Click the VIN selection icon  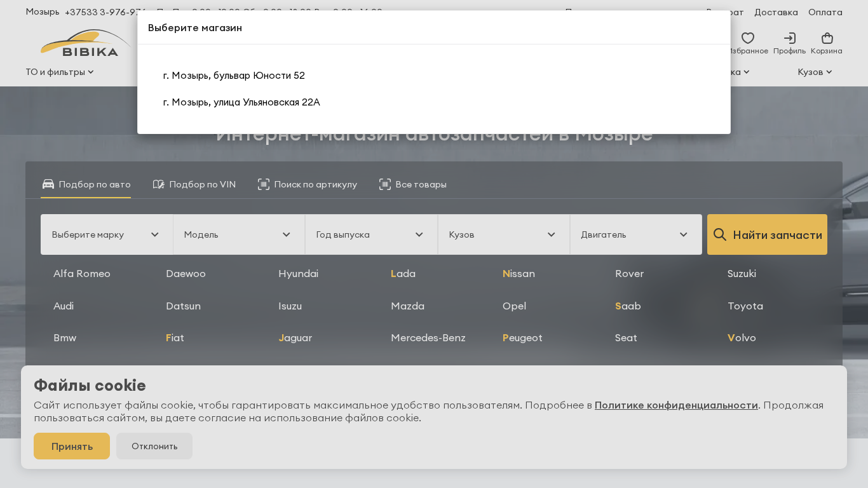coord(159,184)
